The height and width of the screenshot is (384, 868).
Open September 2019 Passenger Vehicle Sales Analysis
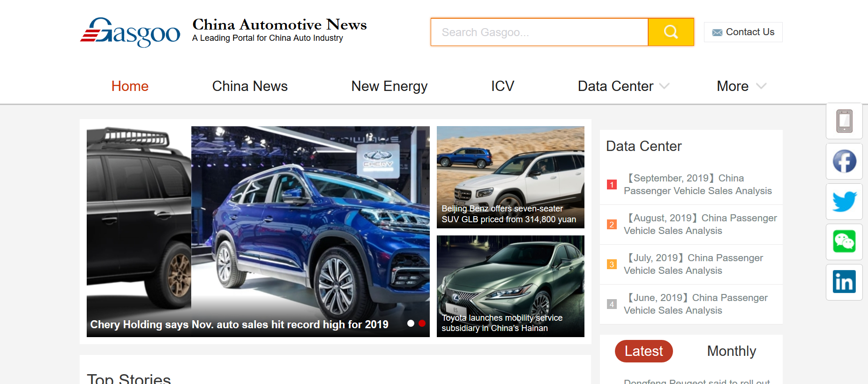click(698, 185)
